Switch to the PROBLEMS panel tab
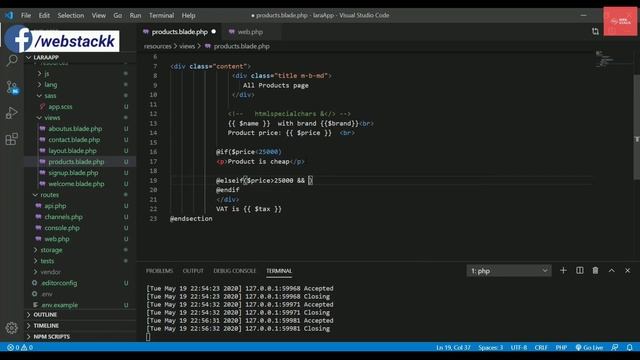Image resolution: width=640 pixels, height=360 pixels. coord(160,271)
